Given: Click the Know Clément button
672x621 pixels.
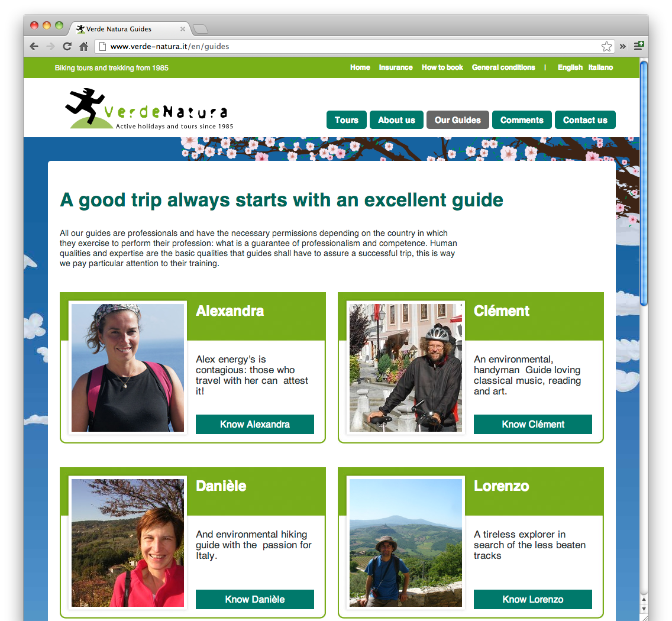Looking at the screenshot, I should pos(533,424).
